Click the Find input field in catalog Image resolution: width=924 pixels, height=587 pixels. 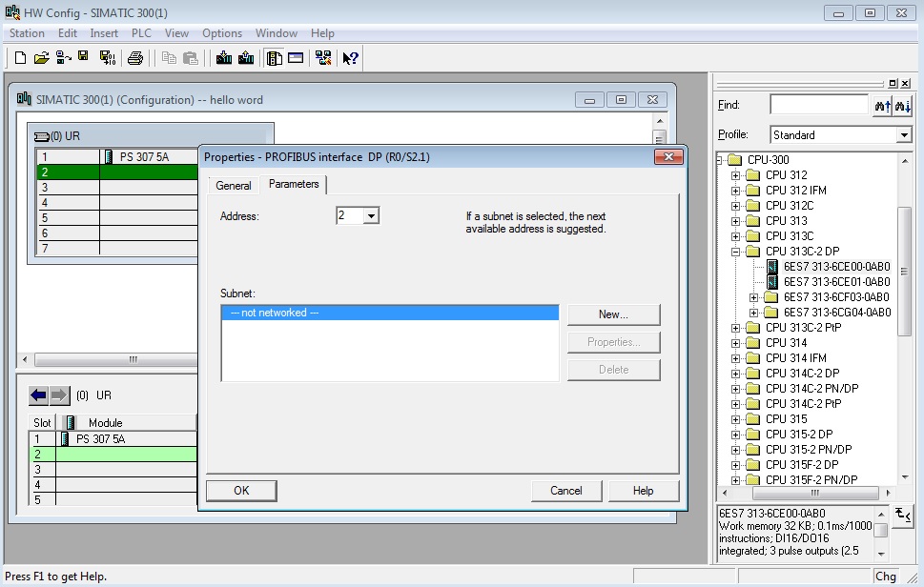(818, 105)
